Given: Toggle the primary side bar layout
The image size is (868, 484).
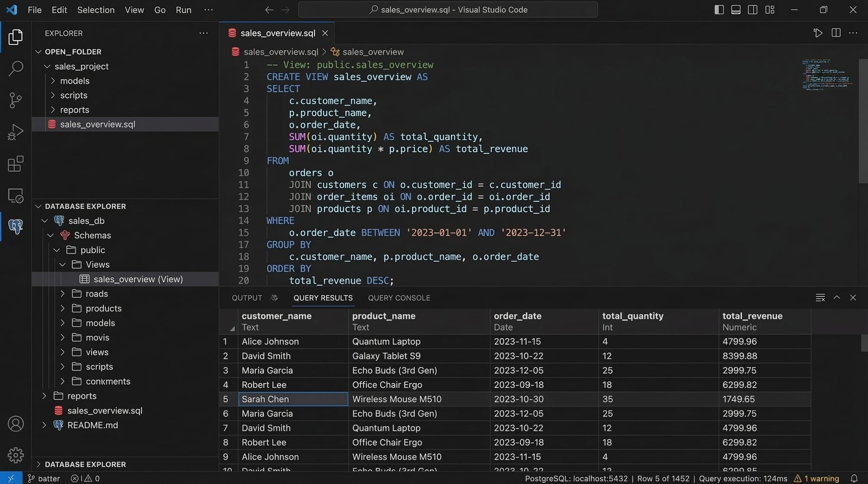Looking at the screenshot, I should point(719,10).
